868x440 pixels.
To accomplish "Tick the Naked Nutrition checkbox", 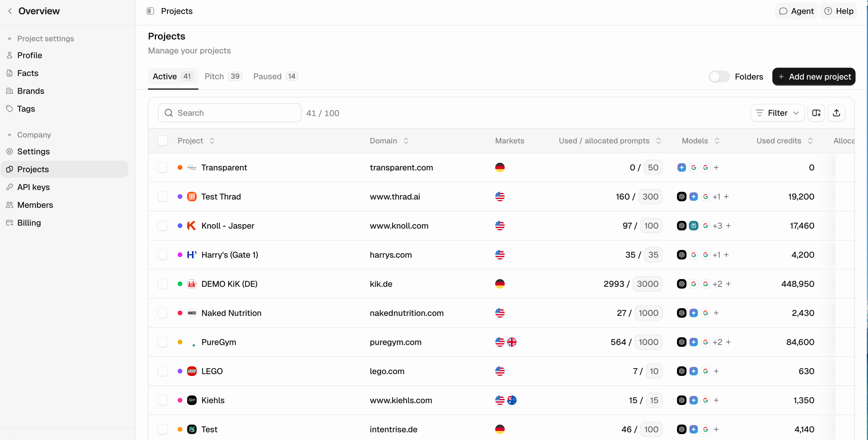I will [x=163, y=313].
